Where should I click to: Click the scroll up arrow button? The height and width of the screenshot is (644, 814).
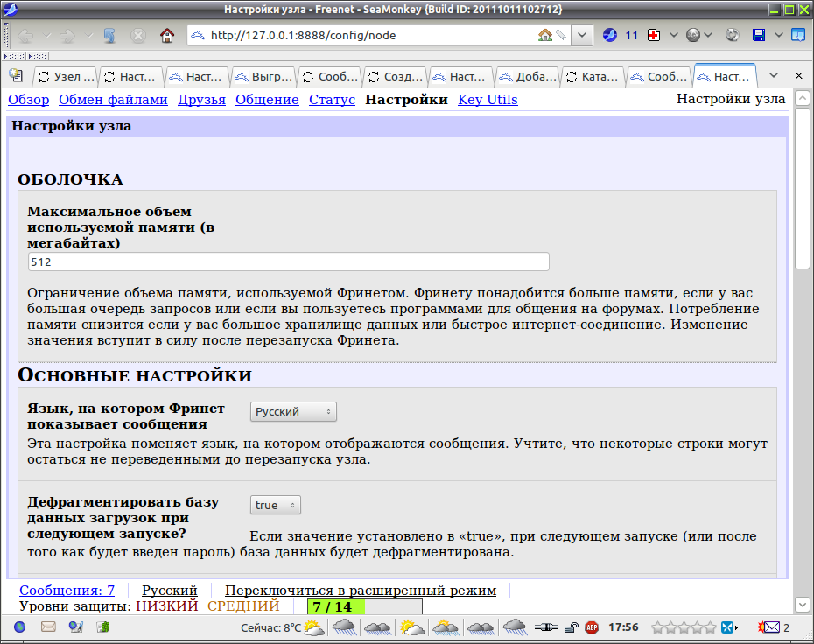click(x=802, y=98)
